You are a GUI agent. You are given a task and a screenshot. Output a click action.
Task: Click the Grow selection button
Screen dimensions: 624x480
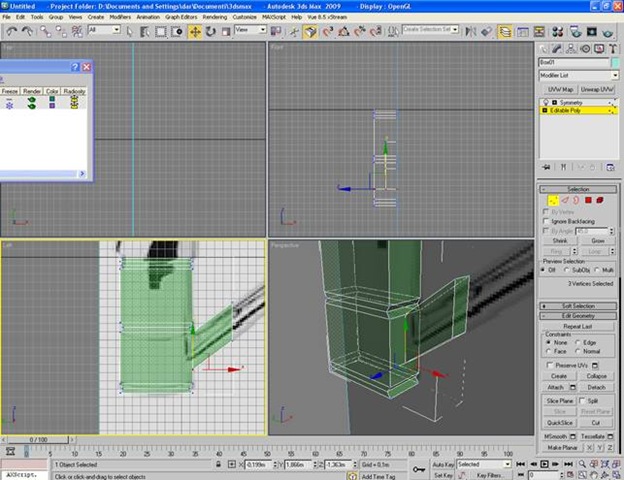pos(598,240)
